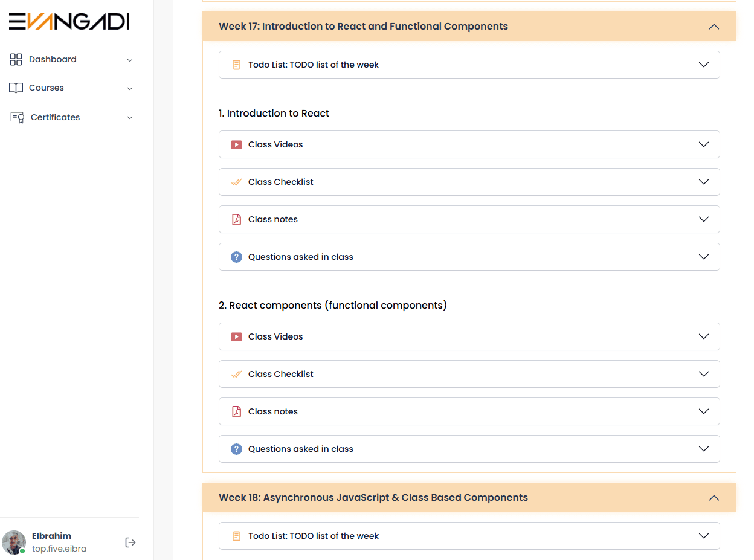Click the Week 17 Todo List document icon

pyautogui.click(x=236, y=65)
